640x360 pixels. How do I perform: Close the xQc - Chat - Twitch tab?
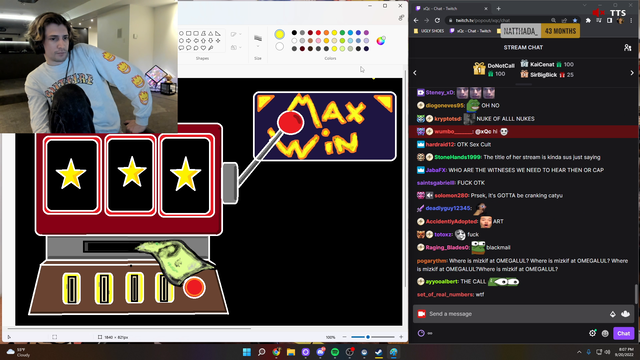pyautogui.click(x=486, y=8)
